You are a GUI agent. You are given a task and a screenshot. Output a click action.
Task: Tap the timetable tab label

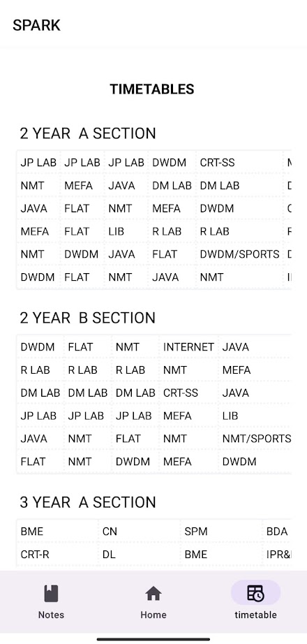coord(255,615)
